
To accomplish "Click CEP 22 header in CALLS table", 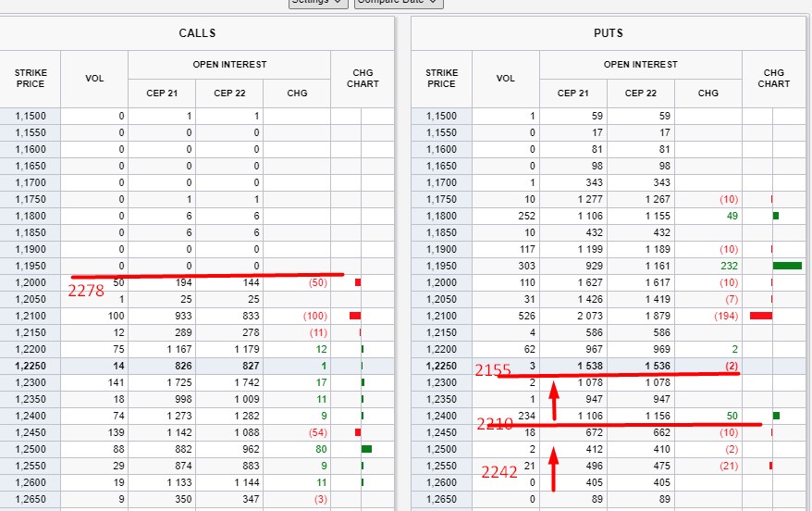I will pyautogui.click(x=229, y=93).
